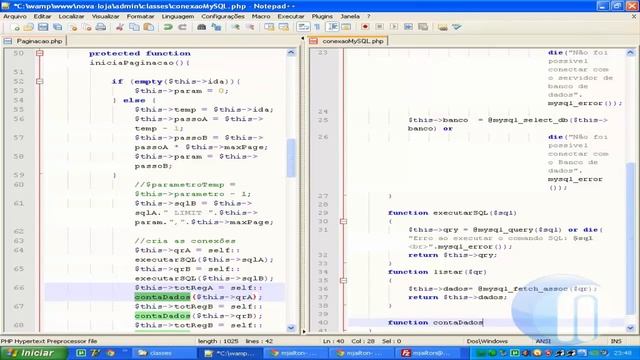Click the Zoom Out toolbar icon

[250, 27]
